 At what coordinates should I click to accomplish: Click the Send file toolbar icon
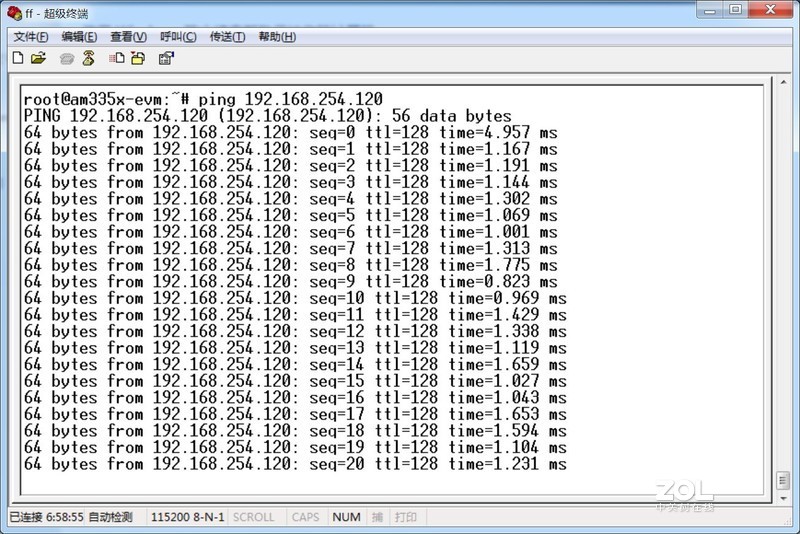118,59
